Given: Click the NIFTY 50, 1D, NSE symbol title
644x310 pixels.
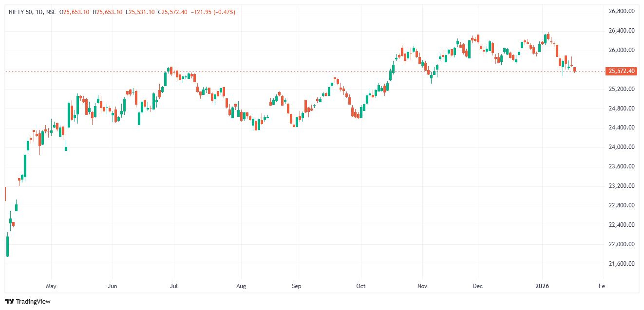Looking at the screenshot, I should pyautogui.click(x=32, y=12).
